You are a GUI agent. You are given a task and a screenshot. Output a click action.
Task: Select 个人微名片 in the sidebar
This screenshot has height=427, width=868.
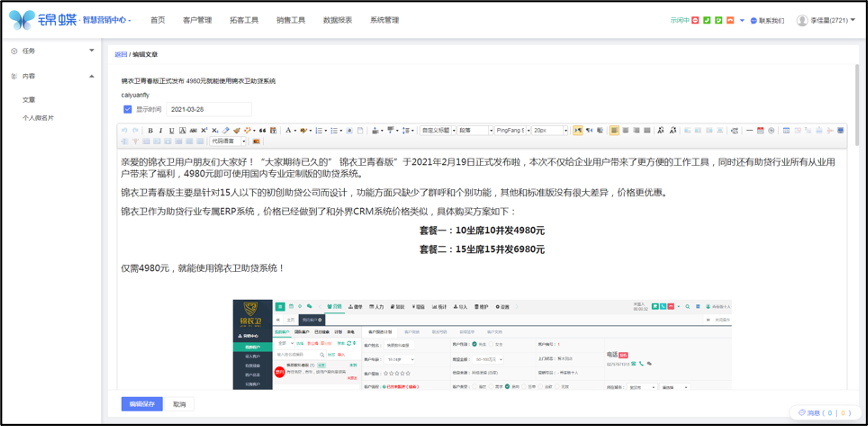click(38, 118)
